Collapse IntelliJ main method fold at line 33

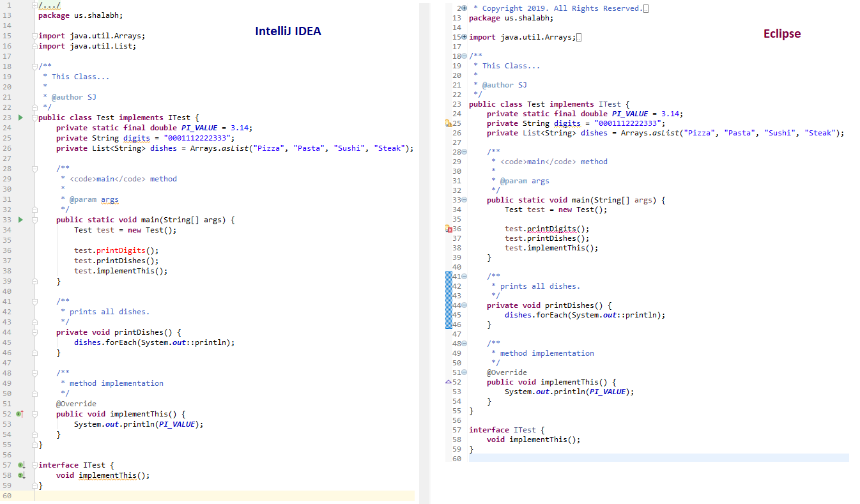[35, 220]
